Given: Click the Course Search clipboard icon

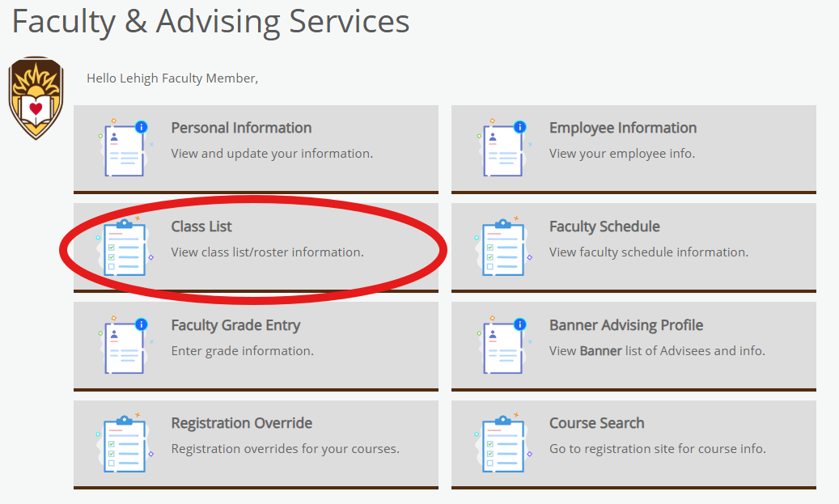Looking at the screenshot, I should point(503,443).
